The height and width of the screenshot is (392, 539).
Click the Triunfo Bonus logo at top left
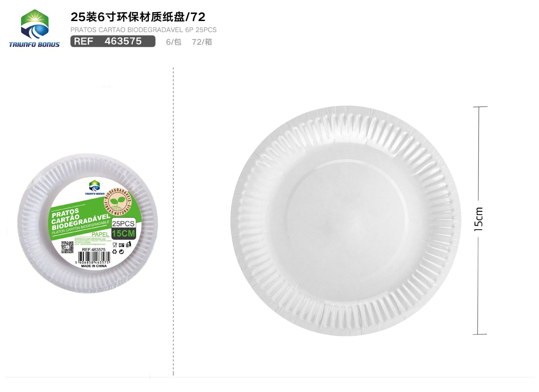pyautogui.click(x=34, y=28)
